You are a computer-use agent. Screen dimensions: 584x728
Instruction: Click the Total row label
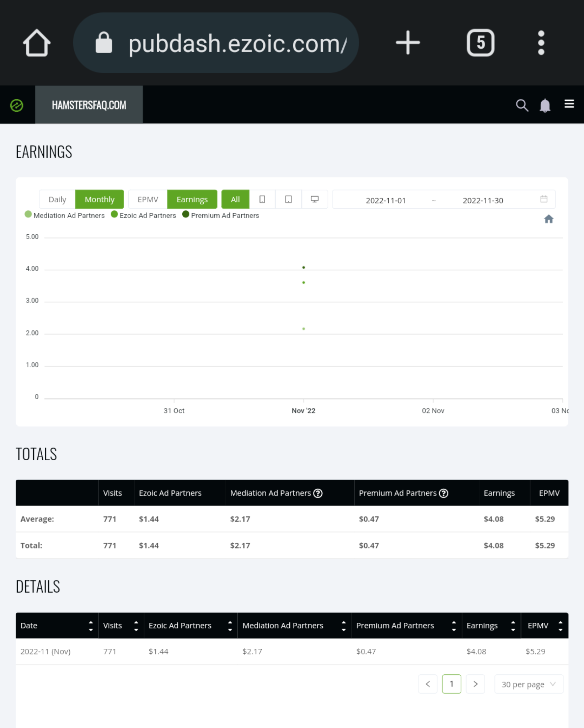pos(31,546)
